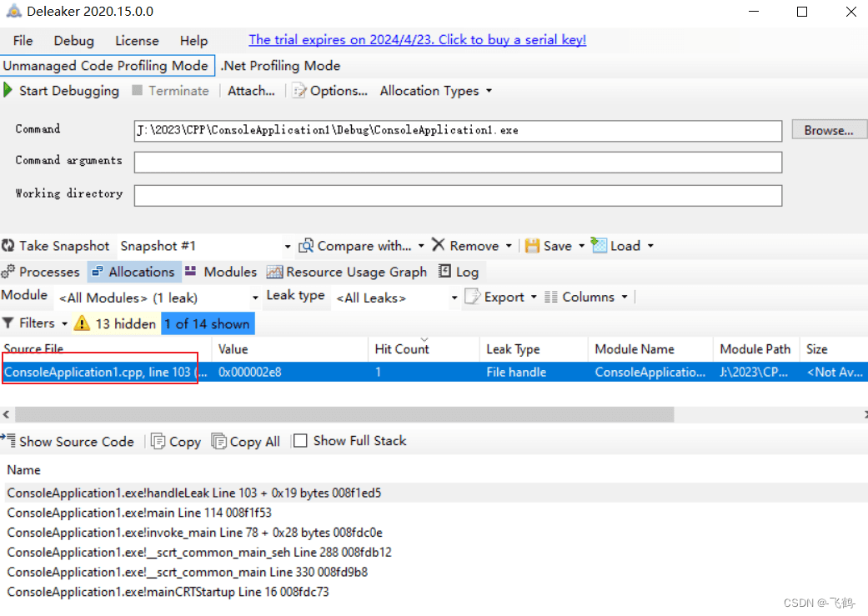Select the ConsoleApplication1.cpp line 103 row

coord(434,372)
